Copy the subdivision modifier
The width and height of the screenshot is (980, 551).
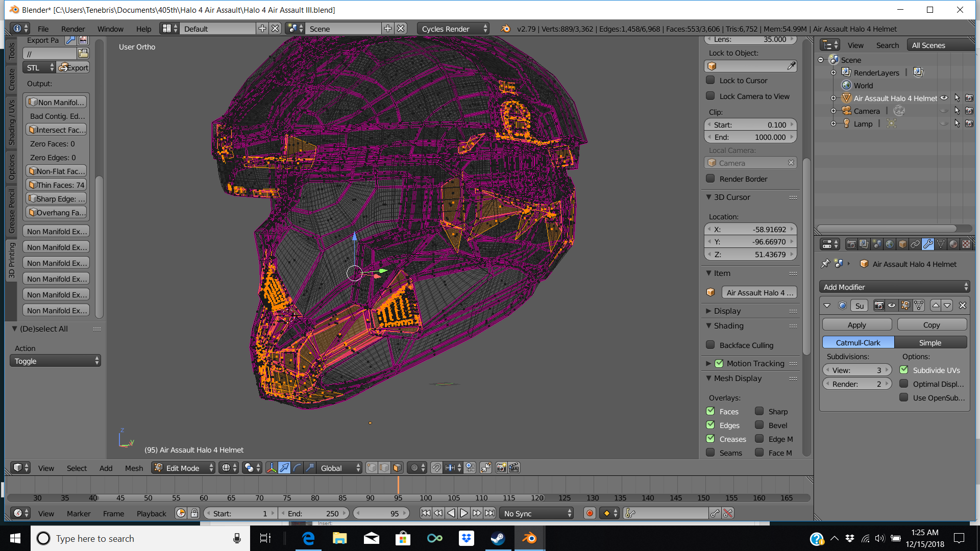(x=932, y=324)
